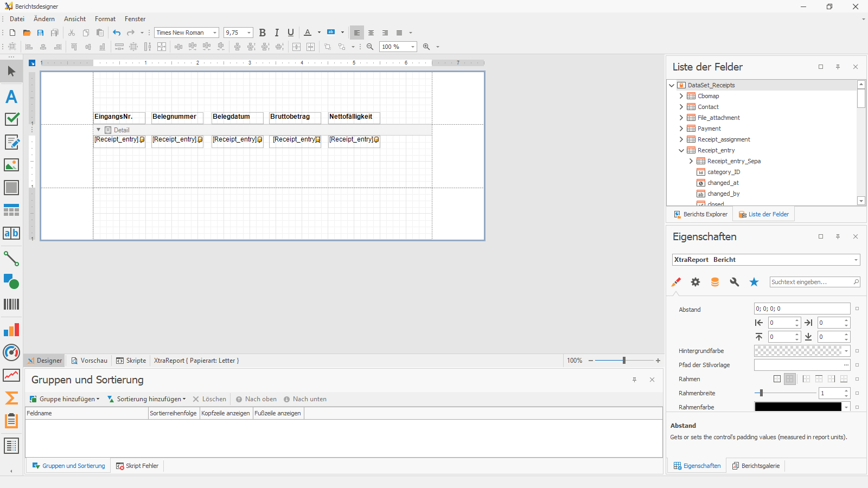
Task: Choose the Shape control tool
Action: 11,281
